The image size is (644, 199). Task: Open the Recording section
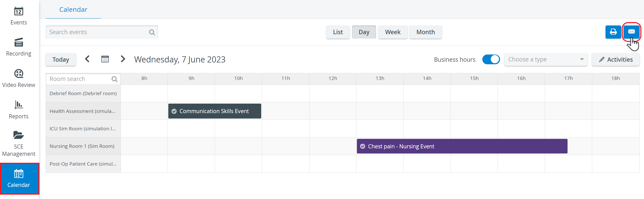18,47
